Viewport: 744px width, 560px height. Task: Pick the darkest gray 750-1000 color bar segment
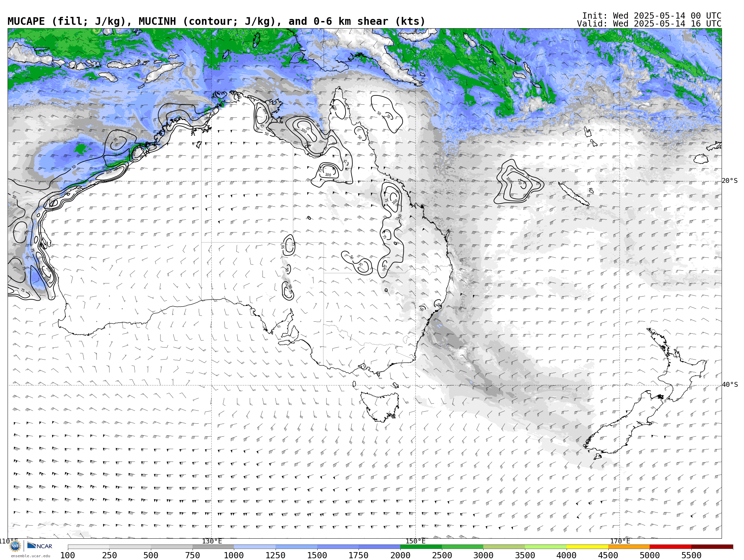click(213, 547)
